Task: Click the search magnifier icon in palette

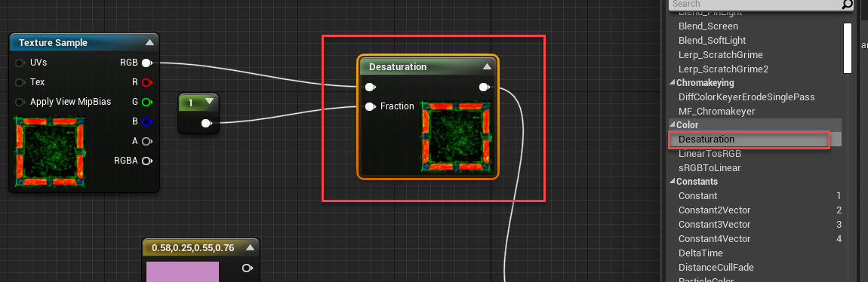Action: (x=847, y=5)
